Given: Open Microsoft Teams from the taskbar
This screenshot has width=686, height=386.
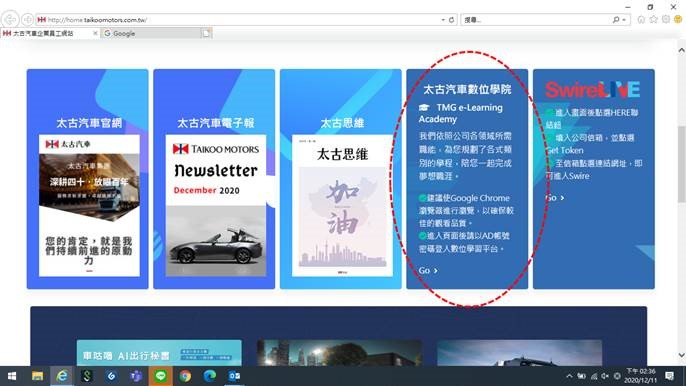Looking at the screenshot, I should [x=136, y=376].
